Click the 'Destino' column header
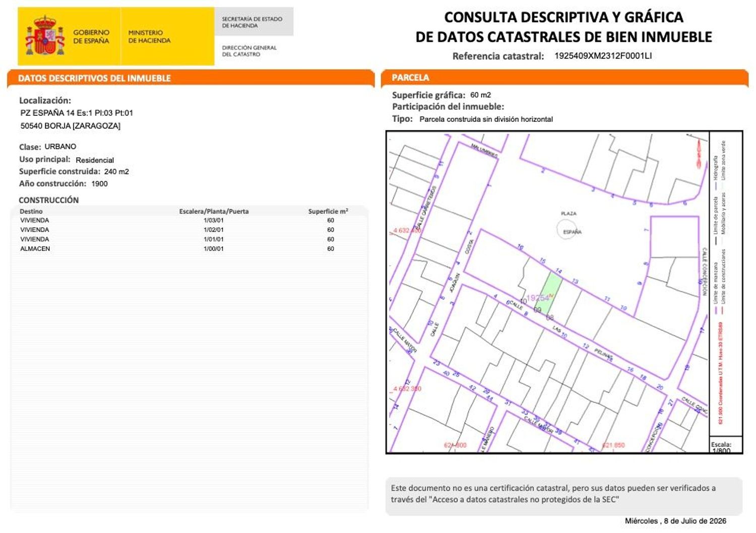Image resolution: width=756 pixels, height=533 pixels. click(31, 212)
